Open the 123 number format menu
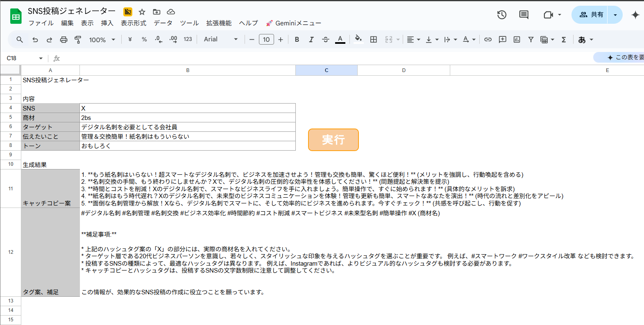This screenshot has width=644, height=325. 188,40
